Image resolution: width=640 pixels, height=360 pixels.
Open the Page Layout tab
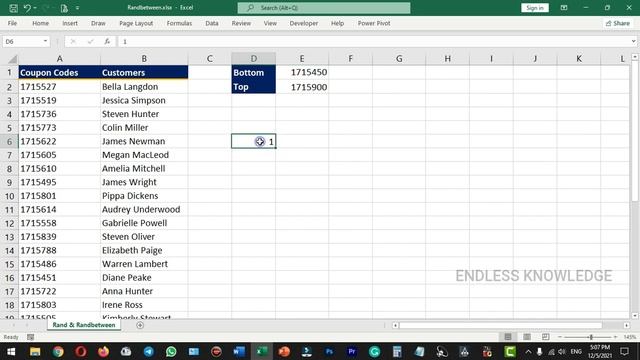(x=136, y=23)
